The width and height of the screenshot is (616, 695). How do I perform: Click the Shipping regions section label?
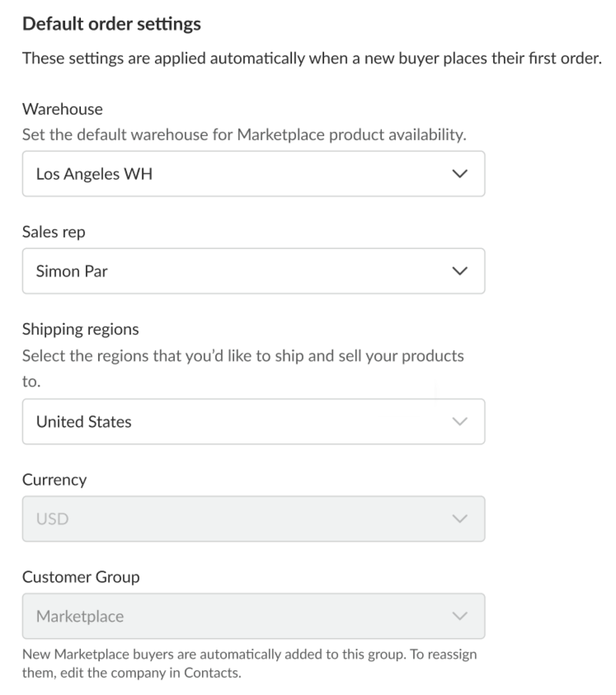coord(81,329)
